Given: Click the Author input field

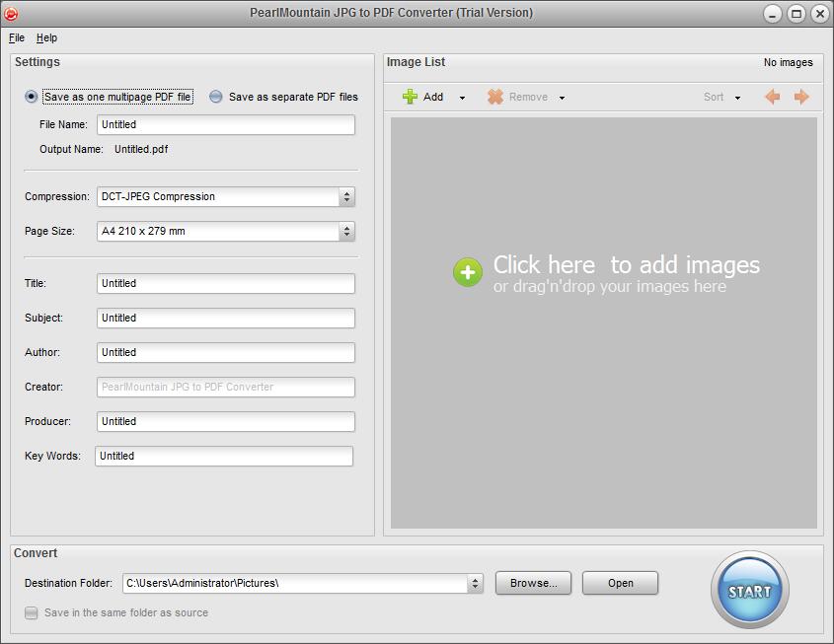Looking at the screenshot, I should (x=226, y=353).
